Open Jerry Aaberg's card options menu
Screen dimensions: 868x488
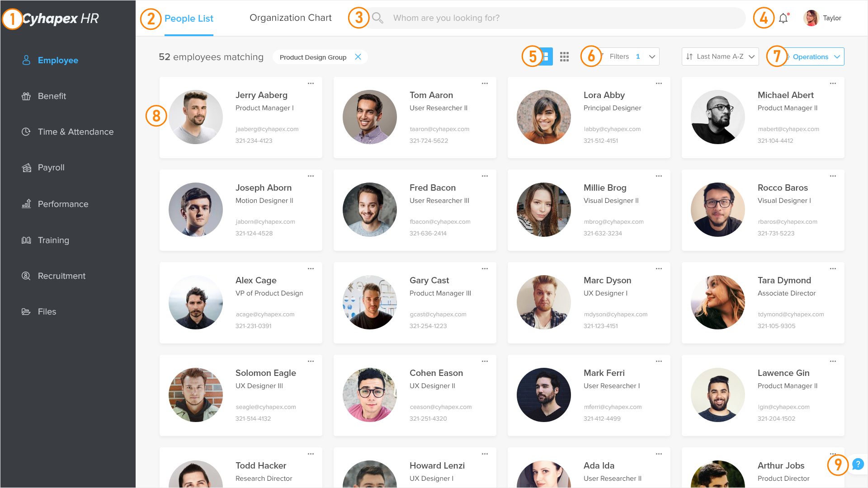click(311, 84)
